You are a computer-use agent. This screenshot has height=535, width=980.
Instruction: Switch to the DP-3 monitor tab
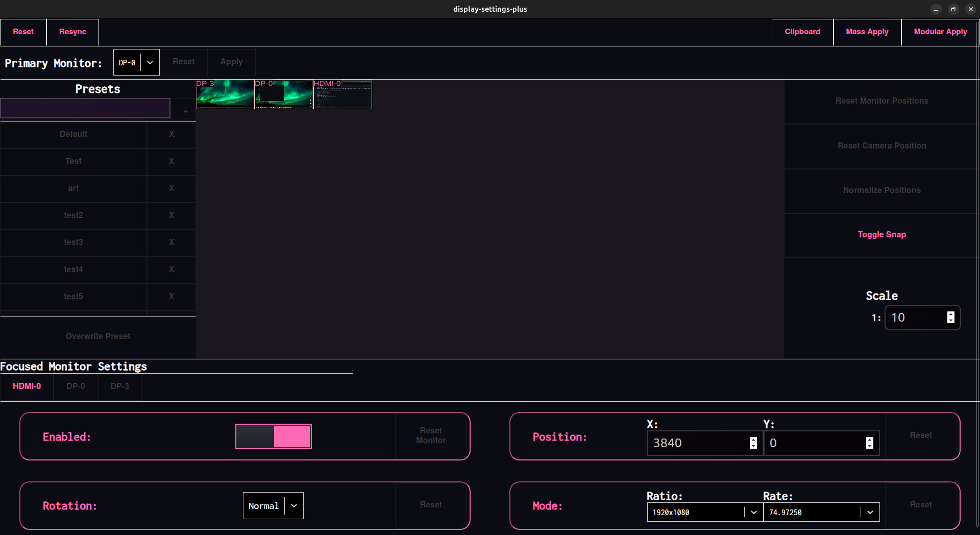(x=120, y=386)
